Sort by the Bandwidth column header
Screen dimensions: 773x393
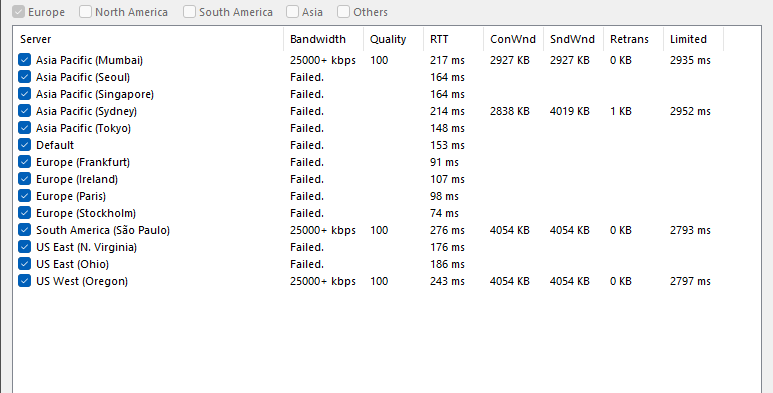point(323,39)
